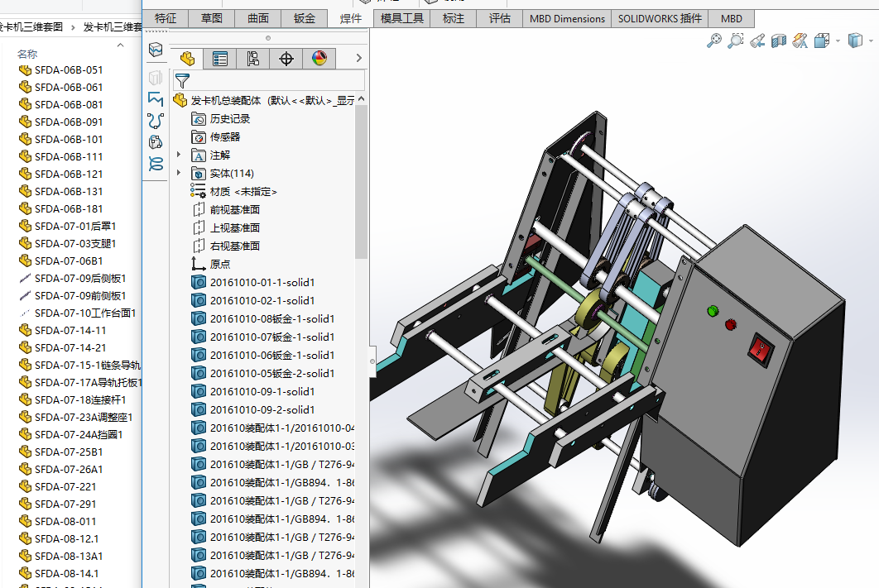Image resolution: width=879 pixels, height=588 pixels.
Task: Click the chevron to show more manager tabs
Action: (x=358, y=58)
